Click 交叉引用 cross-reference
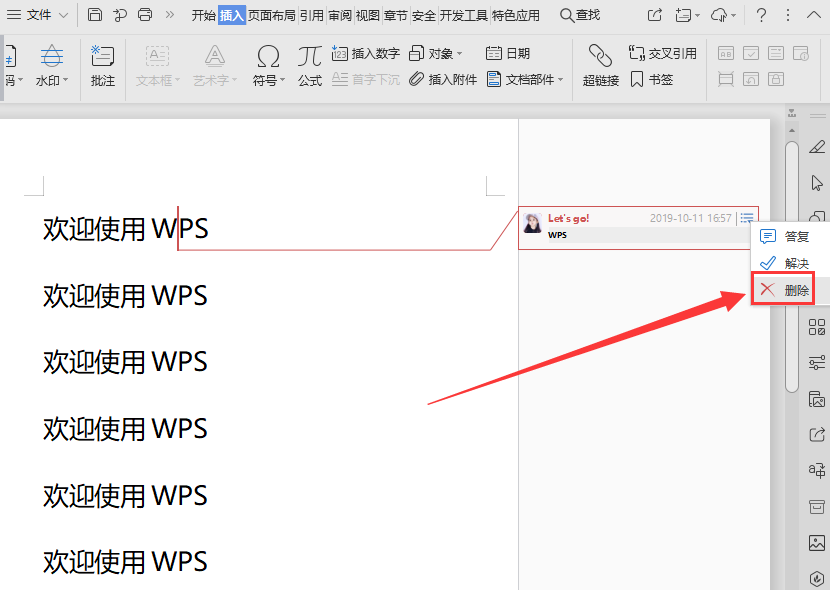This screenshot has height=590, width=830. pyautogui.click(x=662, y=53)
